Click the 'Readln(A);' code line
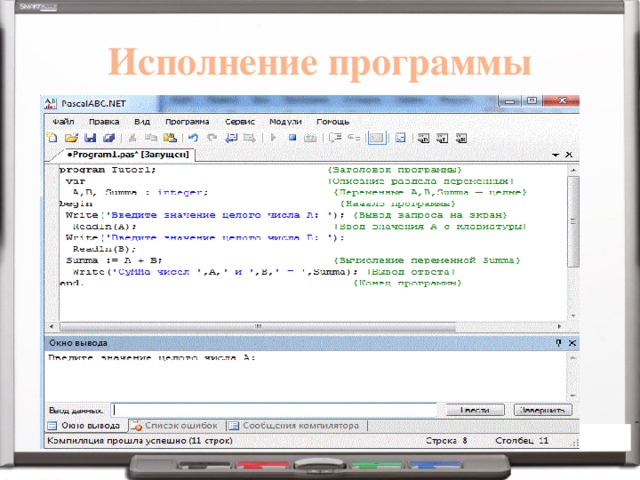This screenshot has height=480, width=640. click(104, 226)
